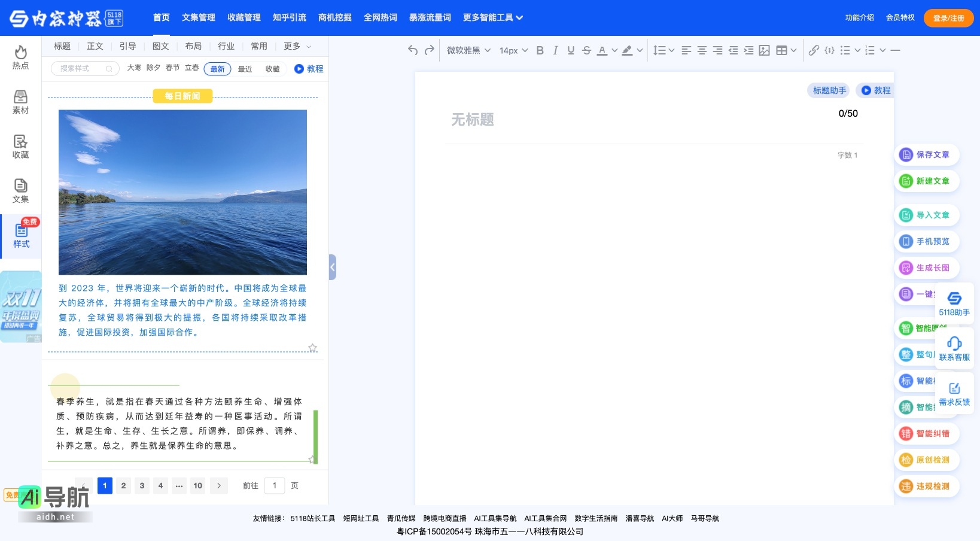
Task: Toggle bold text formatting
Action: tap(540, 50)
